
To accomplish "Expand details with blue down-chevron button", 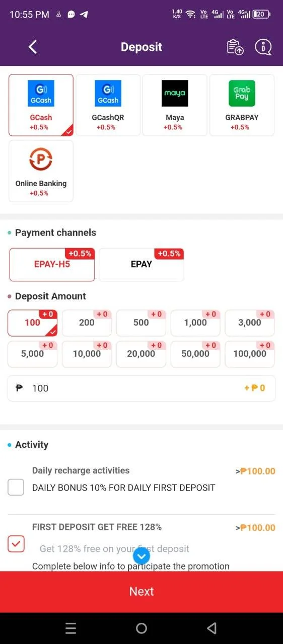I will (x=141, y=556).
